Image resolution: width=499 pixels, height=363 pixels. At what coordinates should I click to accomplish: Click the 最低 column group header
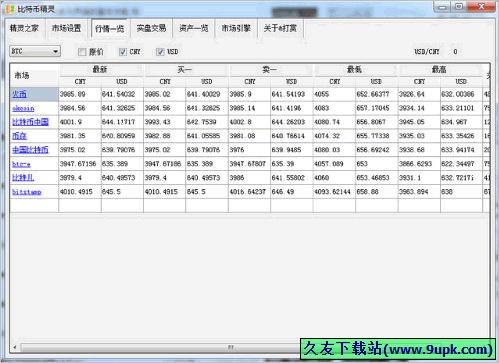tap(355, 70)
